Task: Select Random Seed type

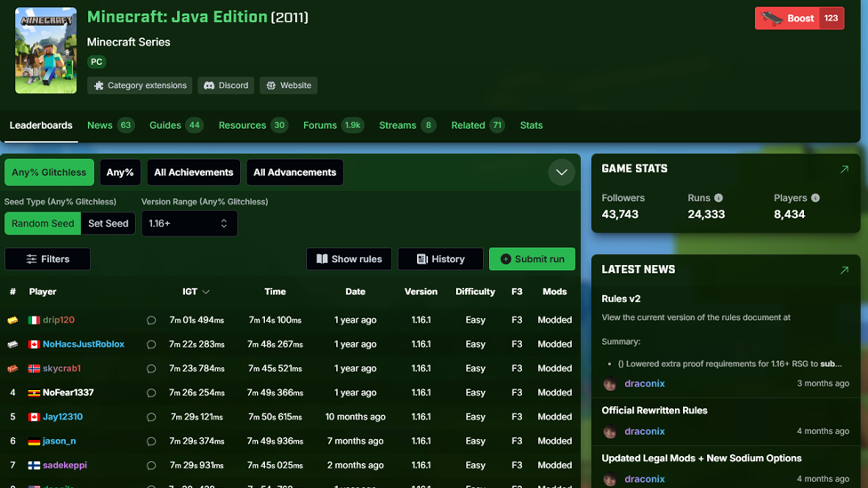Action: [43, 223]
